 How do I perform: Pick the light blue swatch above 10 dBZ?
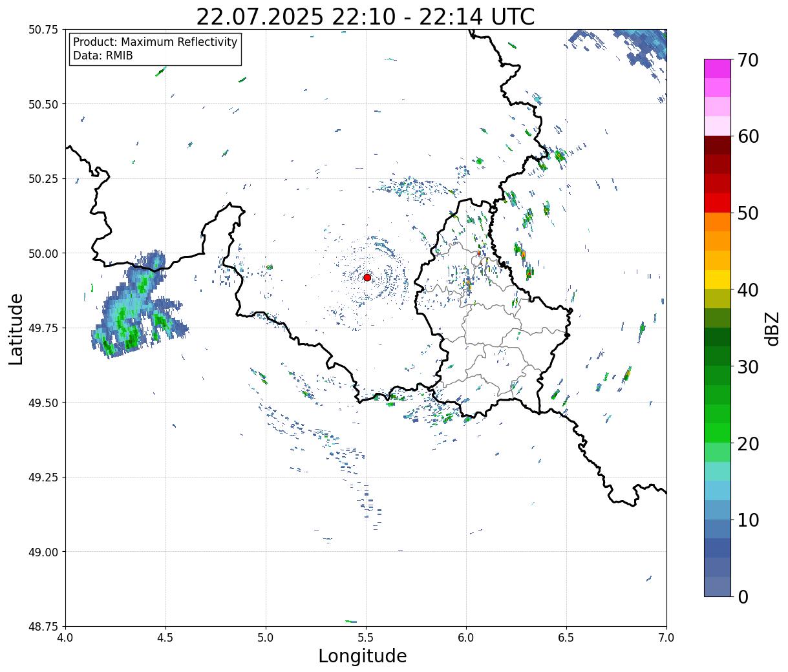pyautogui.click(x=718, y=490)
